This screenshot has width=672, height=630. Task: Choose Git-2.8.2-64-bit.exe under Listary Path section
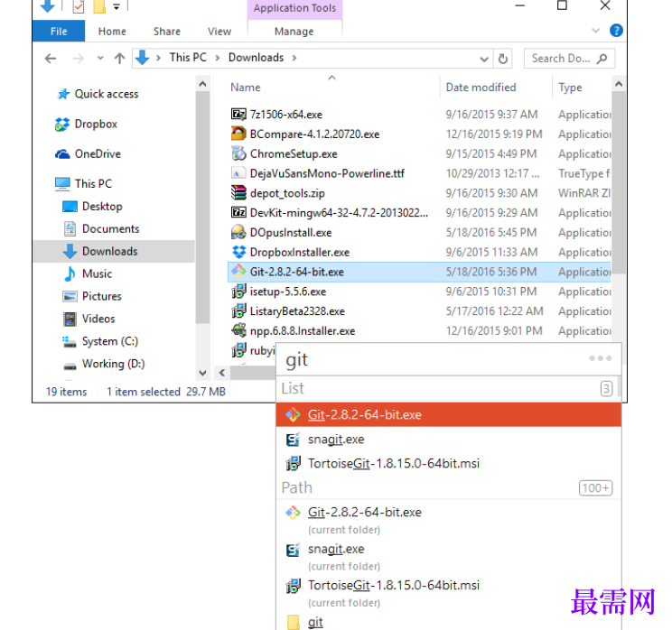(448, 520)
